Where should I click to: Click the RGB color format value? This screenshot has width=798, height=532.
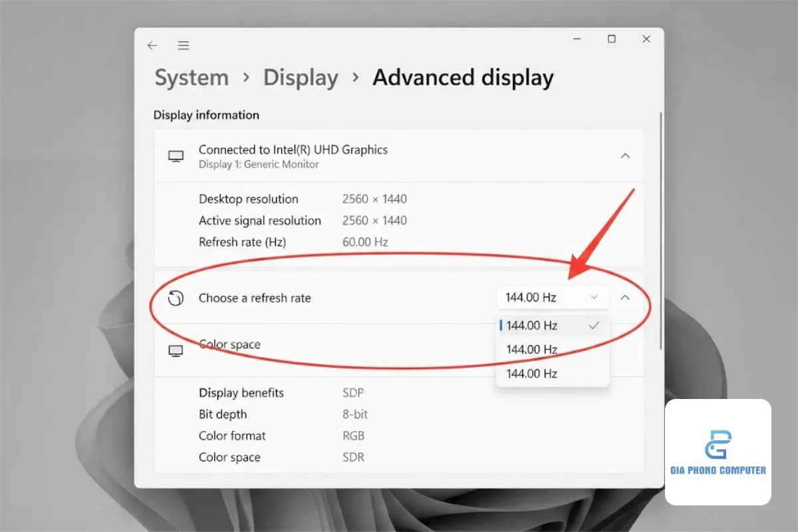(353, 436)
